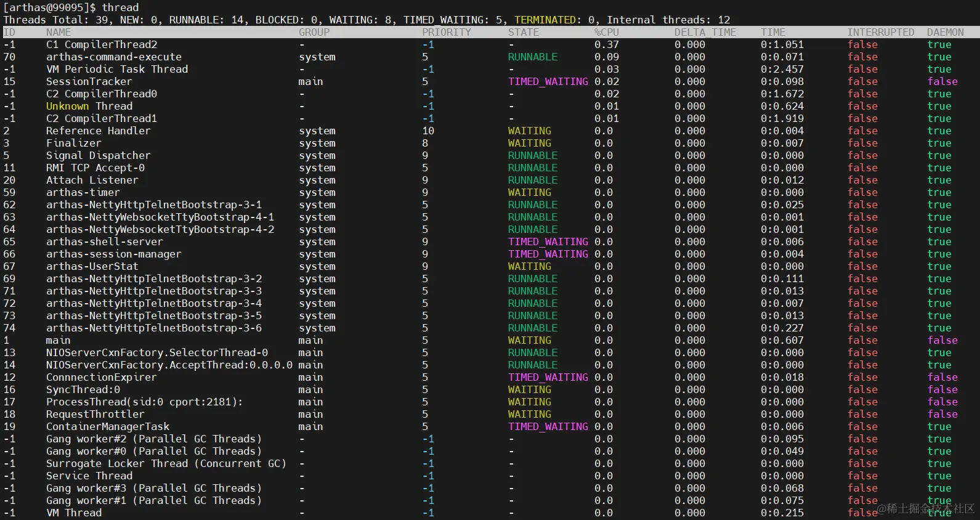This screenshot has height=520, width=980.
Task: Click WAITING state of arthas-UserStat row
Action: (530, 266)
